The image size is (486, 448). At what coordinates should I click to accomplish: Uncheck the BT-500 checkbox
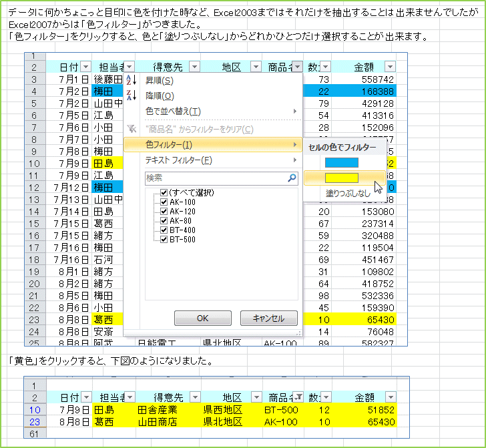[164, 239]
